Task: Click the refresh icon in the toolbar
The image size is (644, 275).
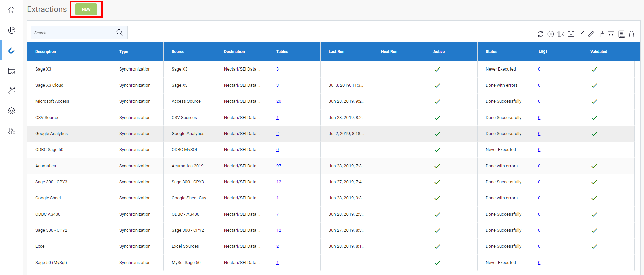Action: 540,34
